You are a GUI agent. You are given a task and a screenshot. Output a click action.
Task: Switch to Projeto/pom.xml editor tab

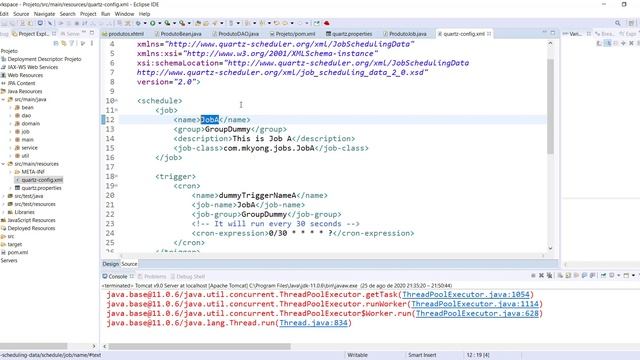coord(293,34)
